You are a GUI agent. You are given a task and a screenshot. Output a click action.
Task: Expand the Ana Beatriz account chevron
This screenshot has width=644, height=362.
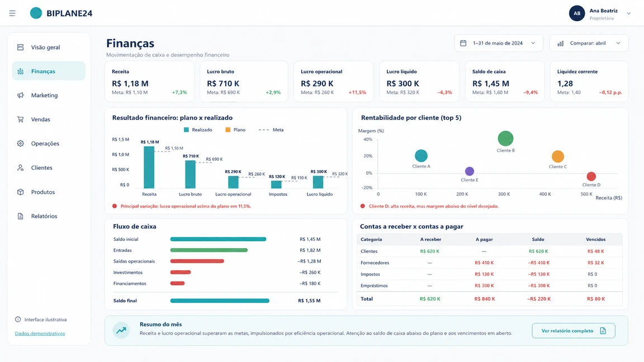(x=628, y=13)
